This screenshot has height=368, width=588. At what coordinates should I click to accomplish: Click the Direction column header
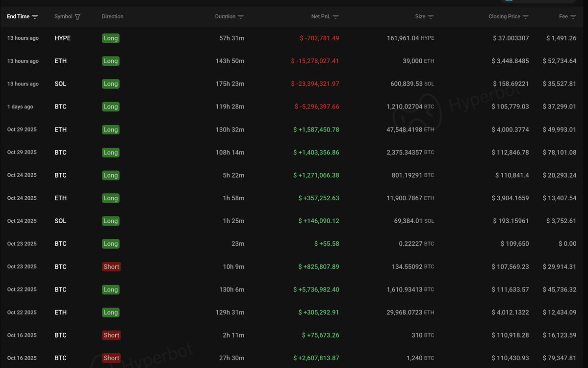click(113, 17)
